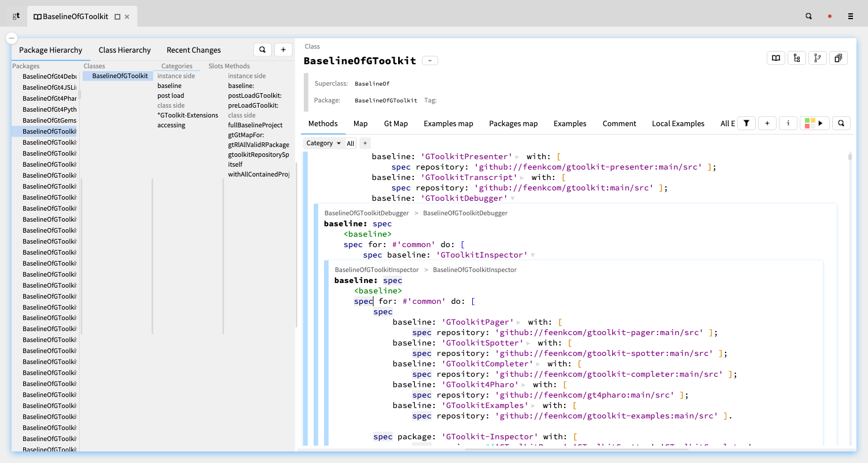Click the Slots header in list columns
The width and height of the screenshot is (868, 463).
(215, 66)
